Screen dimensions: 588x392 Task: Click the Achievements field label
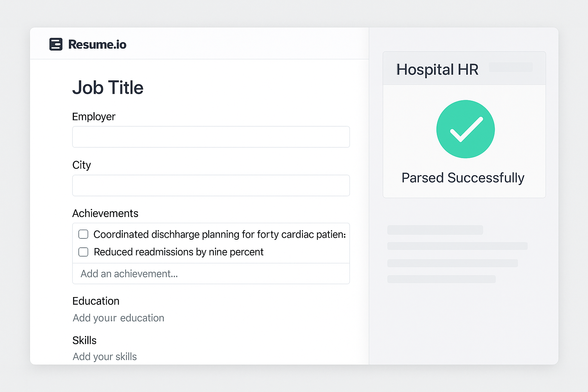click(105, 213)
